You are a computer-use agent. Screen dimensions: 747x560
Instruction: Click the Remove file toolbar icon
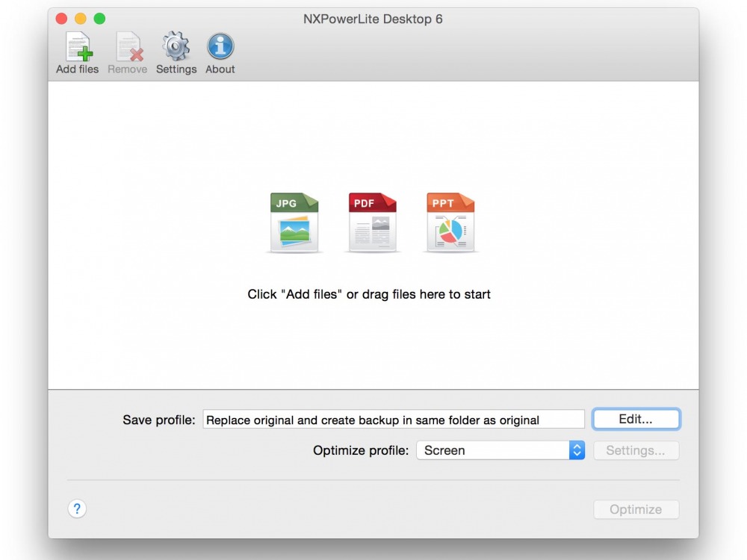(x=128, y=48)
